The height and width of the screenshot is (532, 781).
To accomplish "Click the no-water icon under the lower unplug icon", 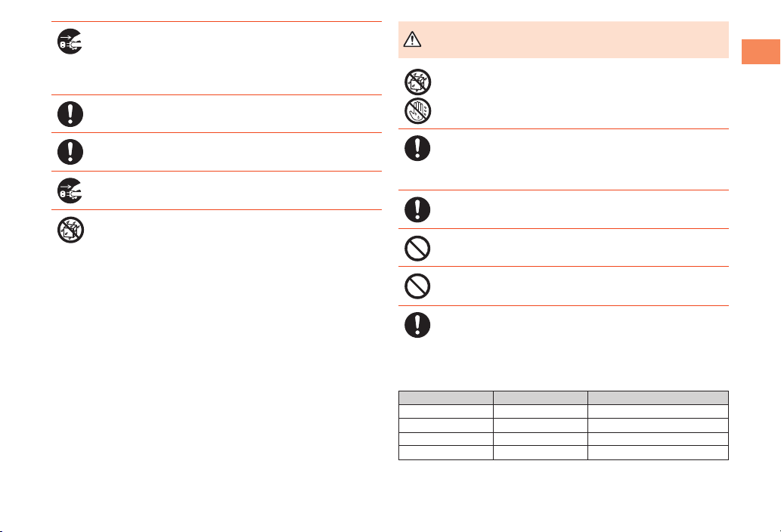I will click(70, 230).
